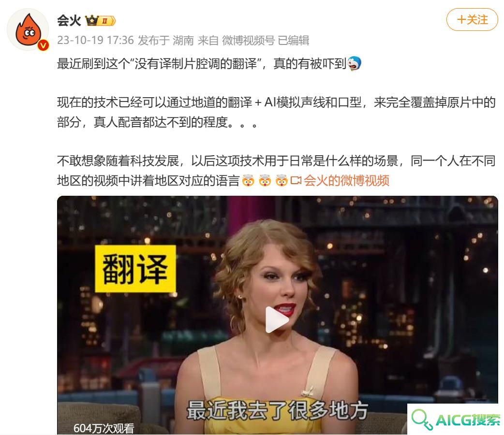Click the crown membership level badge
Screen dimensions: 504x435
[x=100, y=21]
